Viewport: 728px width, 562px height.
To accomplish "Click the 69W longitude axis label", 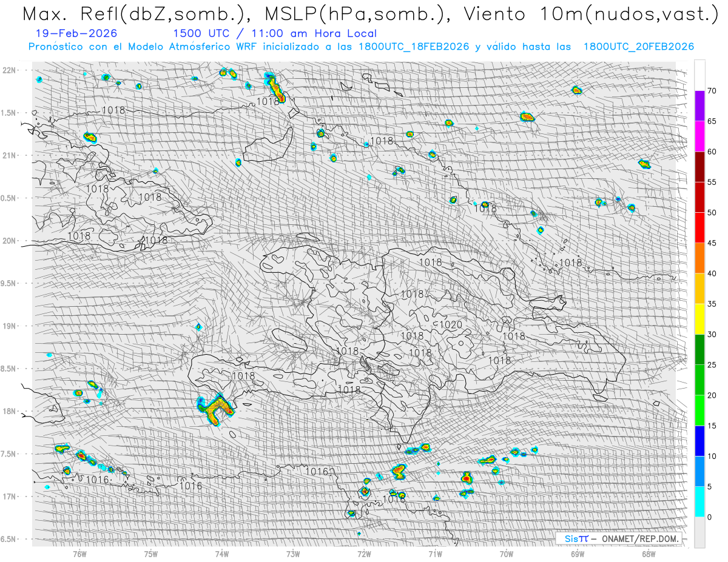I will (578, 554).
